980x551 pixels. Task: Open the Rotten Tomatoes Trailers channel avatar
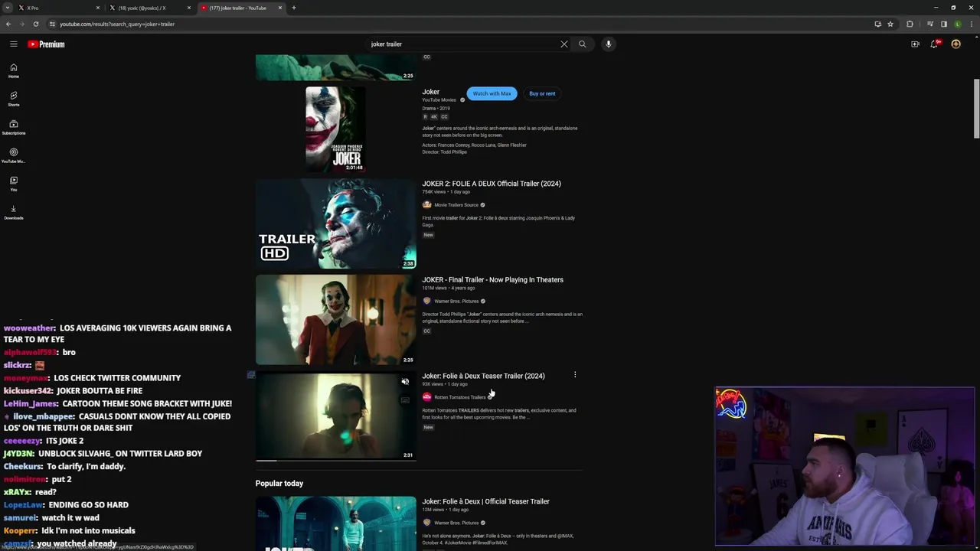426,397
